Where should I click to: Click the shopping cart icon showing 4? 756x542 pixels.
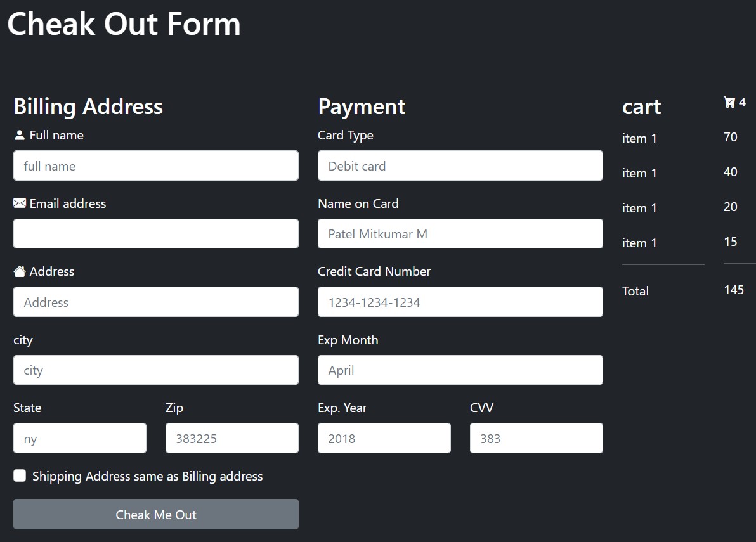(x=728, y=101)
